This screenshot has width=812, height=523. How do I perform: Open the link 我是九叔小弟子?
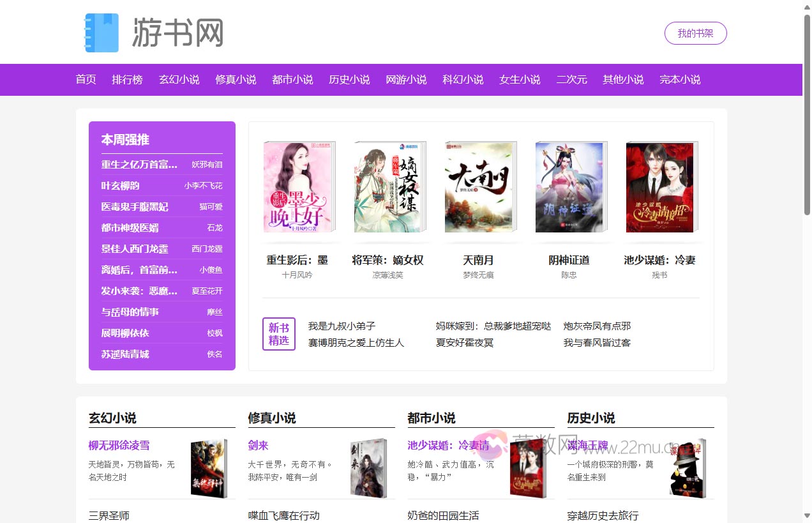[x=341, y=326]
